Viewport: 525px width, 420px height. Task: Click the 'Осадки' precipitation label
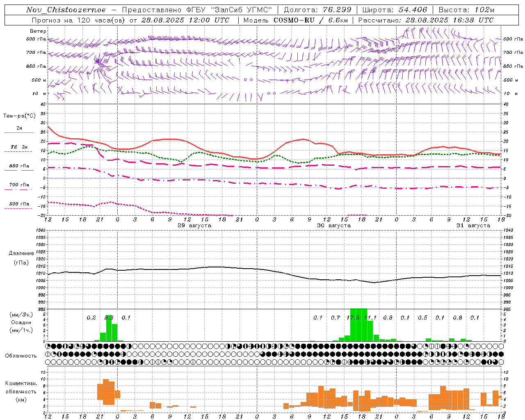click(x=21, y=322)
